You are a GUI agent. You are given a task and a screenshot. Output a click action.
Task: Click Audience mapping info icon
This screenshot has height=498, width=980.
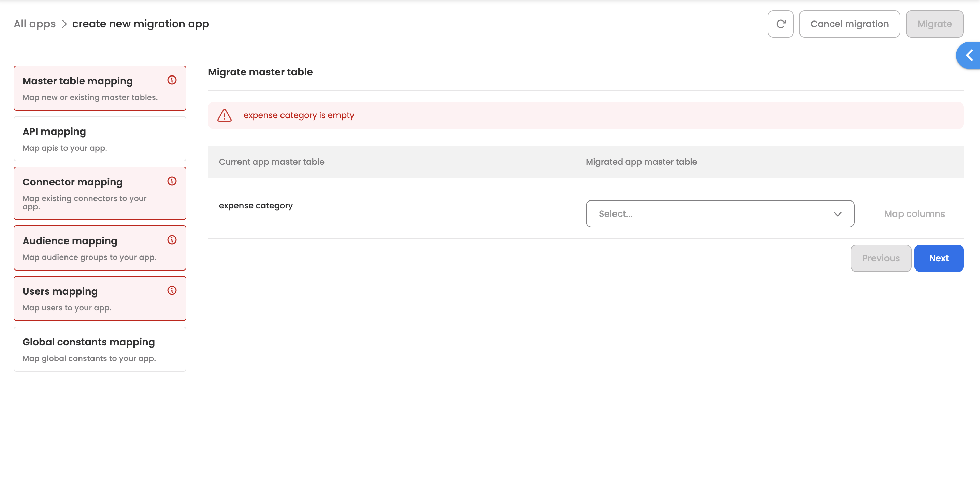172,240
